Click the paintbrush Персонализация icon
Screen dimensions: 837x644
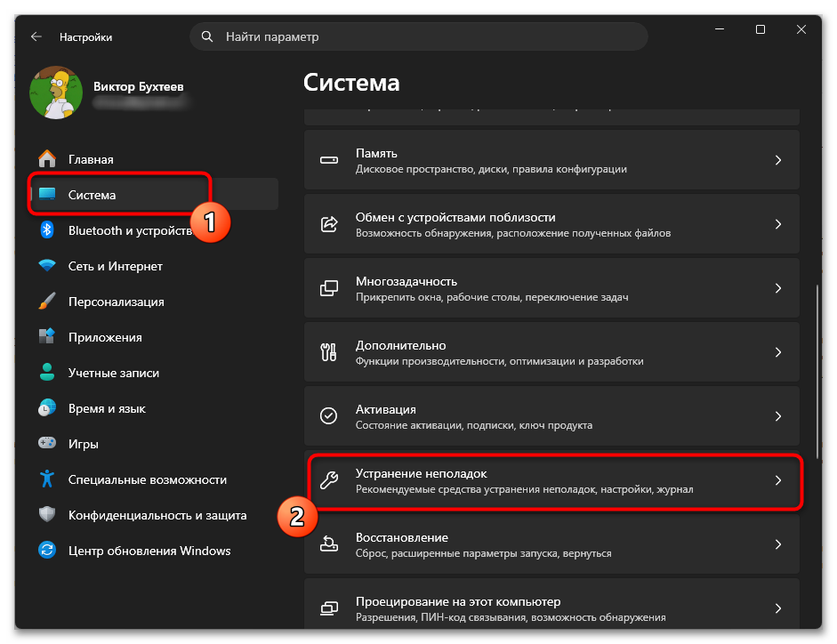[x=47, y=302]
